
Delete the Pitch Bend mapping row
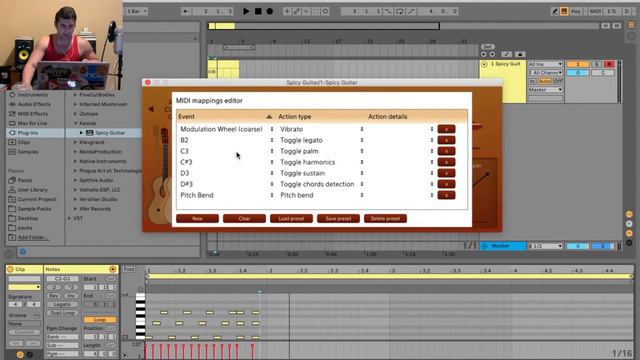coord(446,195)
